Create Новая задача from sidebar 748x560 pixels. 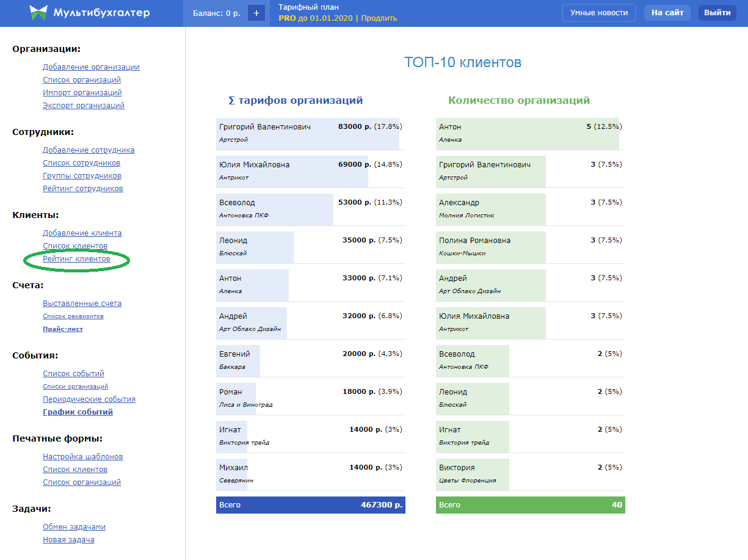point(68,540)
